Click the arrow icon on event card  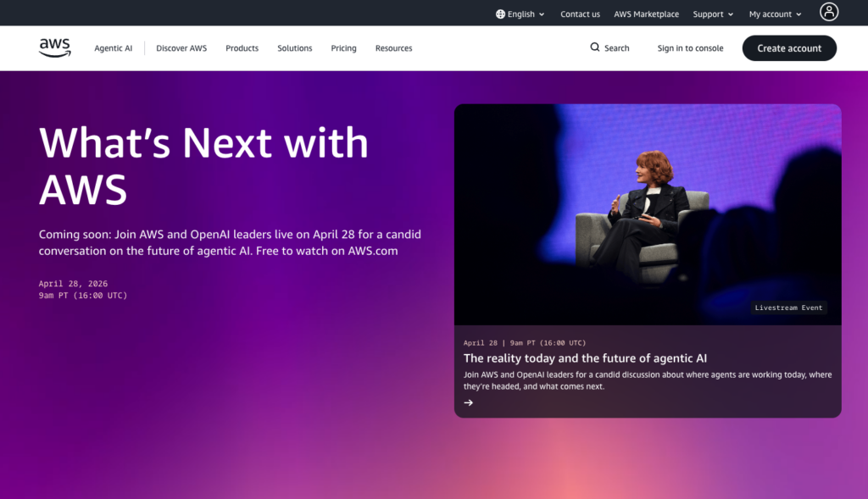coord(468,402)
